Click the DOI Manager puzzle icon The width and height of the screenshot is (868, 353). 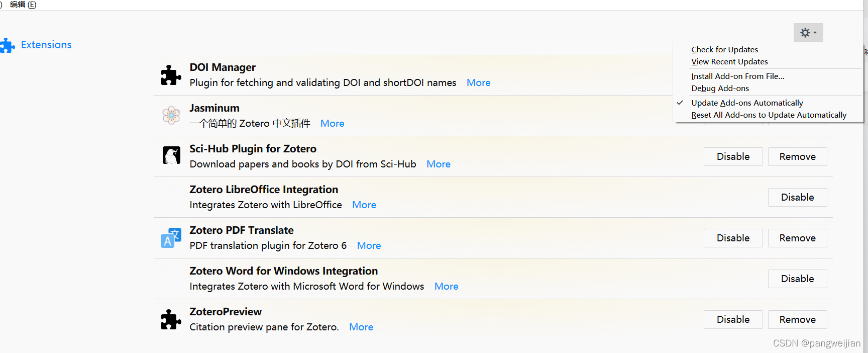(x=171, y=75)
